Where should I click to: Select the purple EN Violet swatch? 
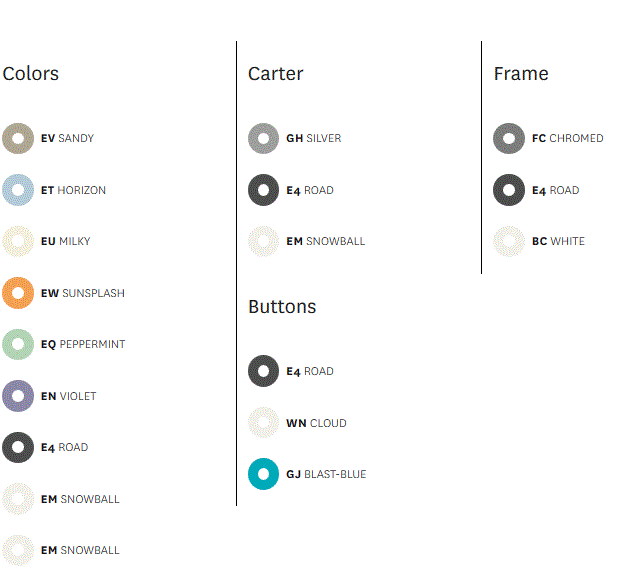(18, 396)
